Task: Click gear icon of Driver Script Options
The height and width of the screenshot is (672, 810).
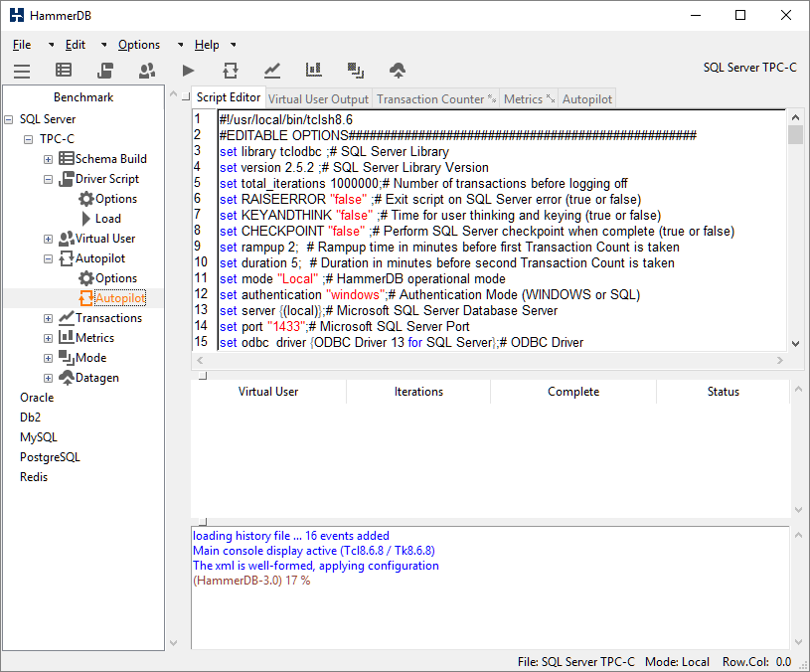Action: [x=86, y=199]
